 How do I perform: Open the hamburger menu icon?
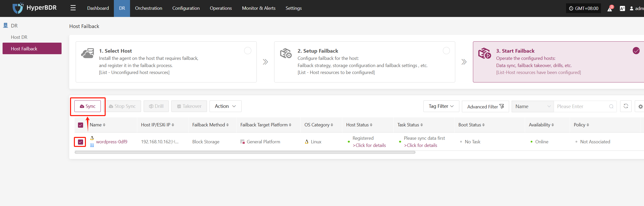pos(73,8)
